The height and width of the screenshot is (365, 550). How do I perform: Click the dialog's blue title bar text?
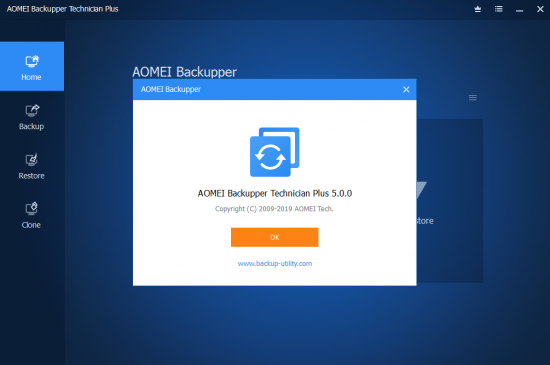point(171,89)
